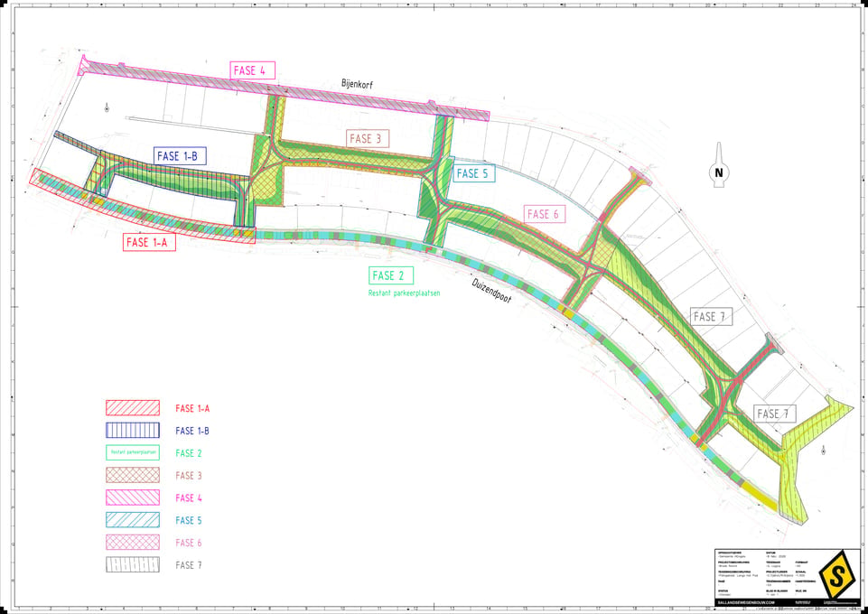Click the FASE 4 text in the legend
This screenshot has width=868, height=614.
189,498
